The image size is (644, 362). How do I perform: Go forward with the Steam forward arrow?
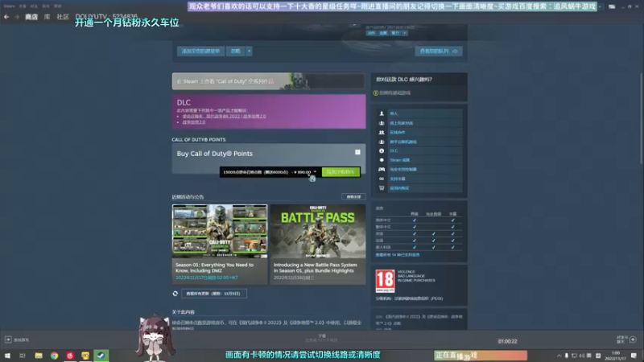point(17,17)
